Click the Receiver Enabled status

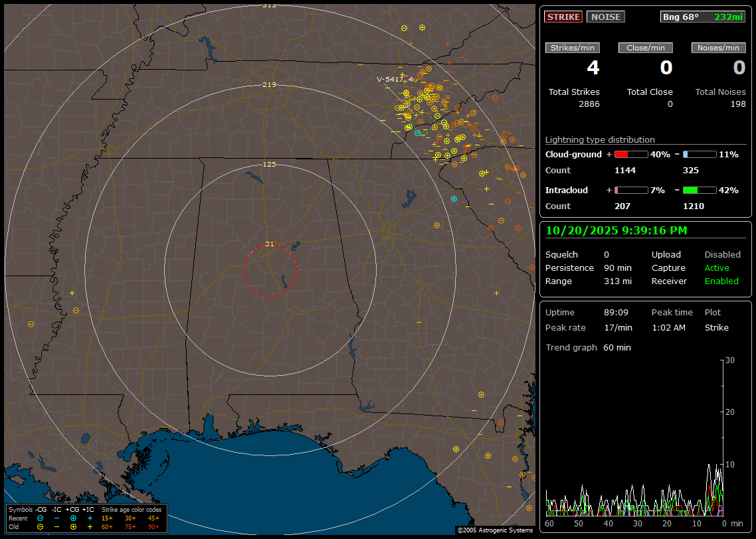[x=721, y=281]
